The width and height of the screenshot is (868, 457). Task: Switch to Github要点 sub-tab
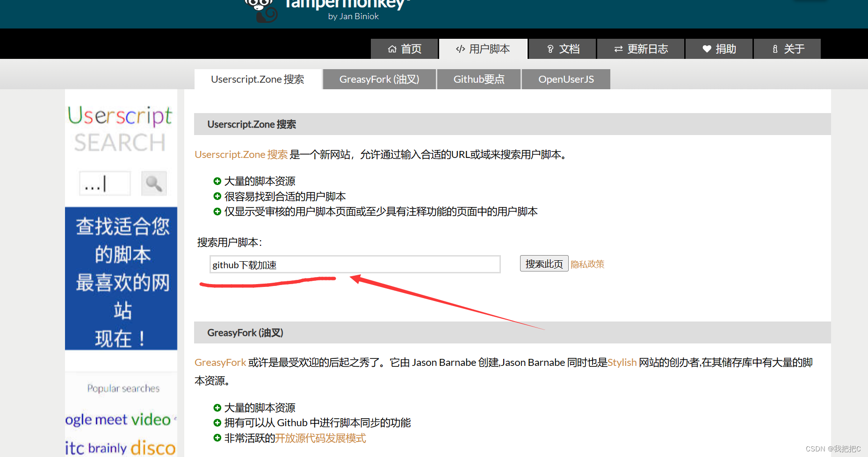point(479,79)
